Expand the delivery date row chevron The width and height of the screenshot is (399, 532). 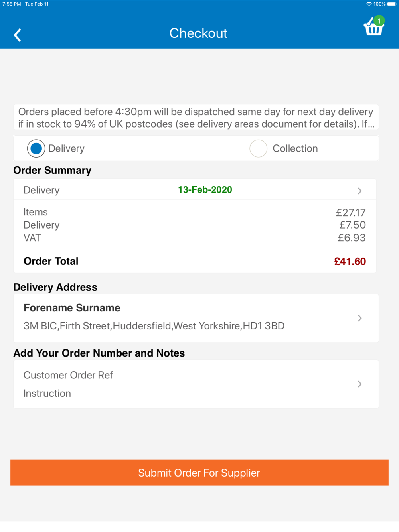point(360,191)
